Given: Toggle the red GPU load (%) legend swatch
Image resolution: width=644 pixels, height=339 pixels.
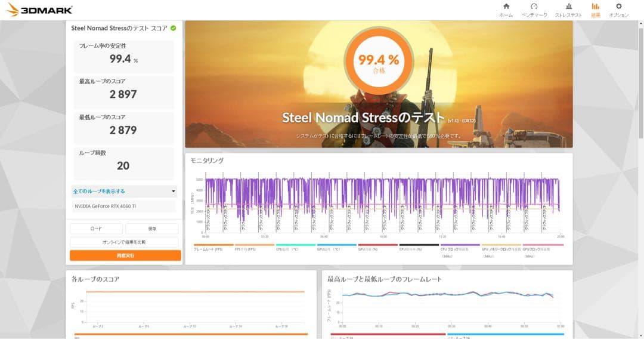Looking at the screenshot, I should click(378, 245).
